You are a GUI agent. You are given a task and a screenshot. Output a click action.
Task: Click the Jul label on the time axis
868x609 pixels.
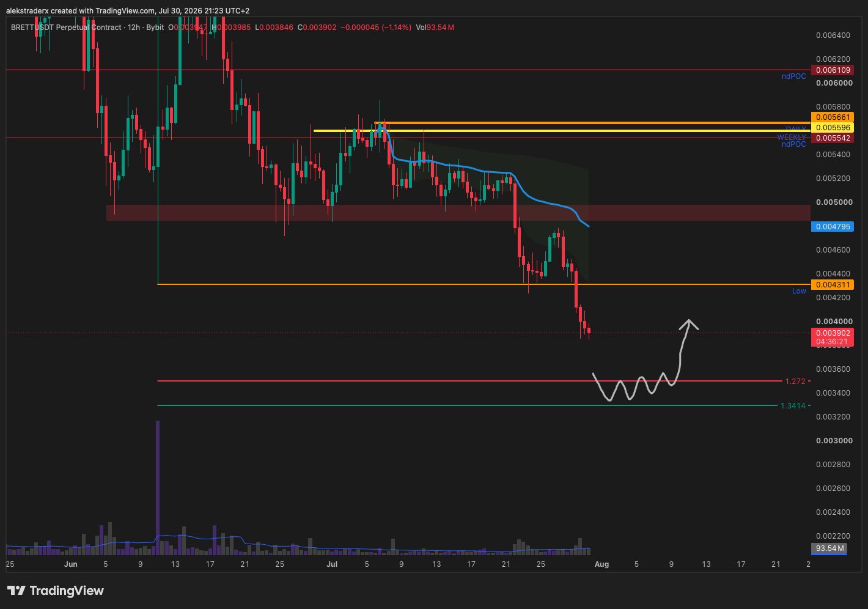332,564
